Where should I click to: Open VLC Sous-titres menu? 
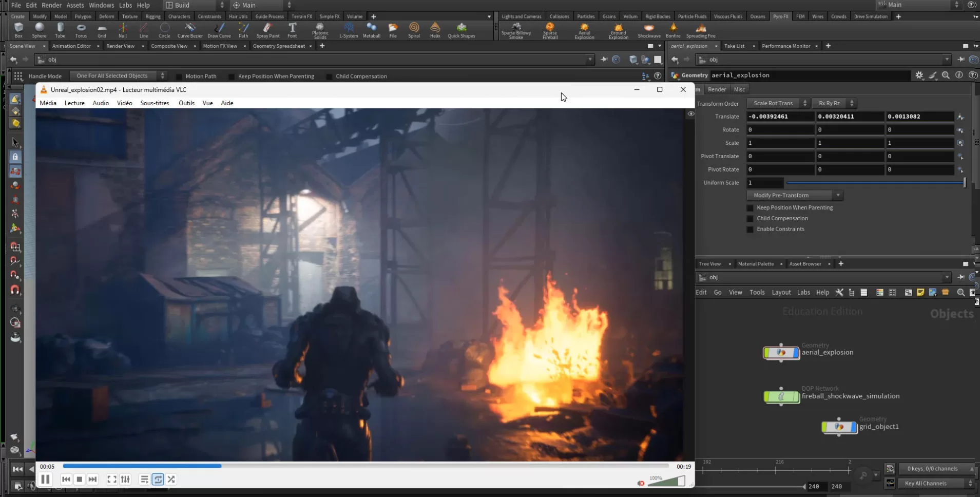[155, 103]
